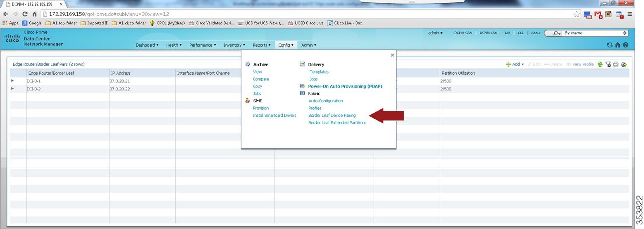The width and height of the screenshot is (644, 229).
Task: Click the table export icon
Action: tap(624, 64)
